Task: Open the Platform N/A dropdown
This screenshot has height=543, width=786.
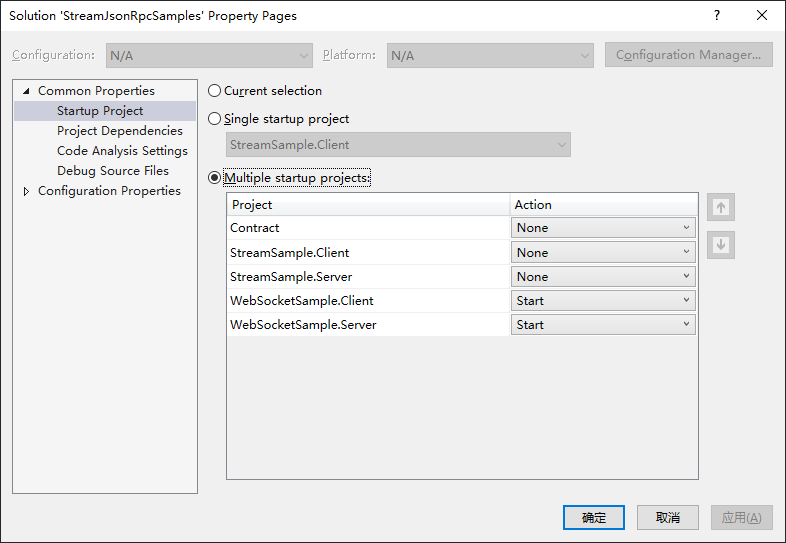Action: (490, 55)
